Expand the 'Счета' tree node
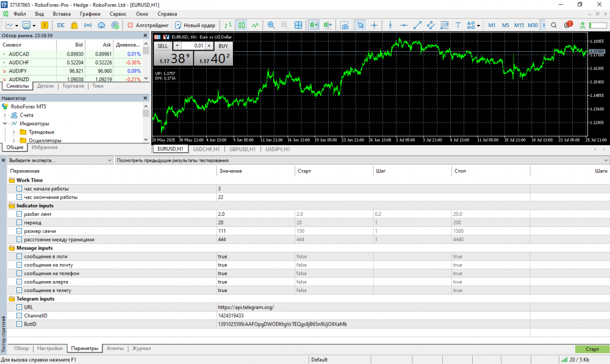This screenshot has height=364, width=610. click(x=5, y=115)
